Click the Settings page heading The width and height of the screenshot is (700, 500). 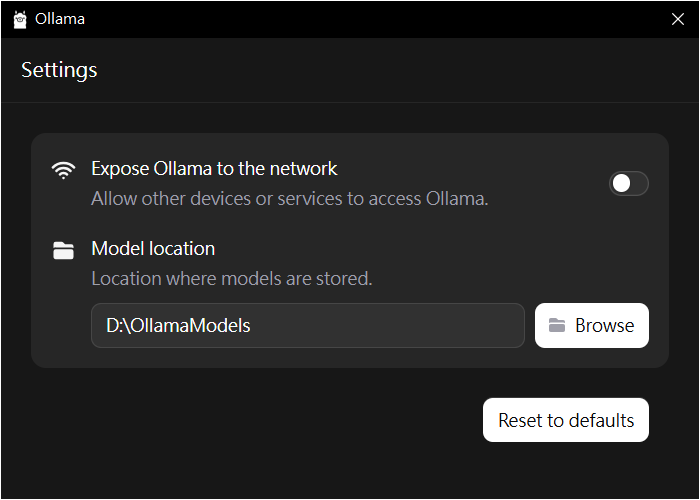click(59, 70)
